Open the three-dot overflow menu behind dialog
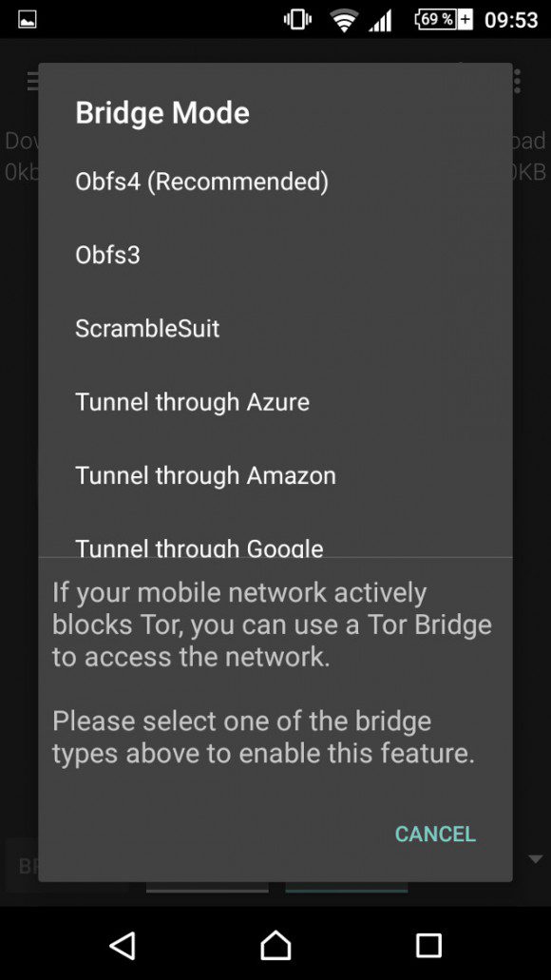The image size is (551, 980). pyautogui.click(x=517, y=81)
